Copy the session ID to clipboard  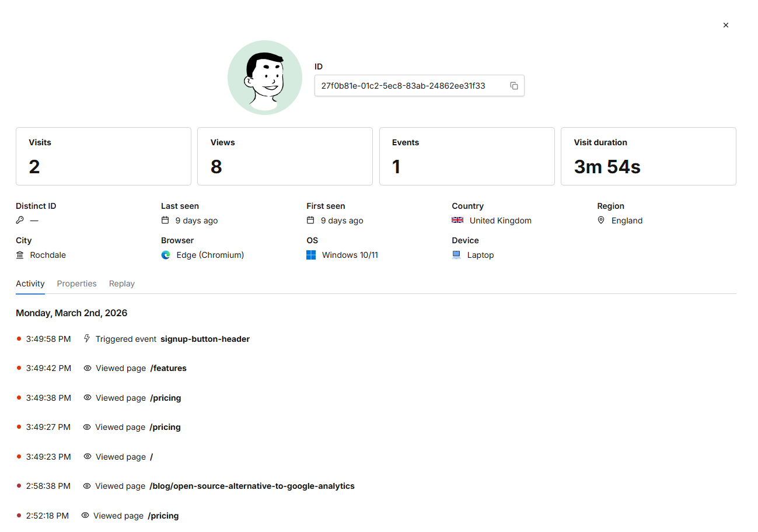tap(514, 86)
